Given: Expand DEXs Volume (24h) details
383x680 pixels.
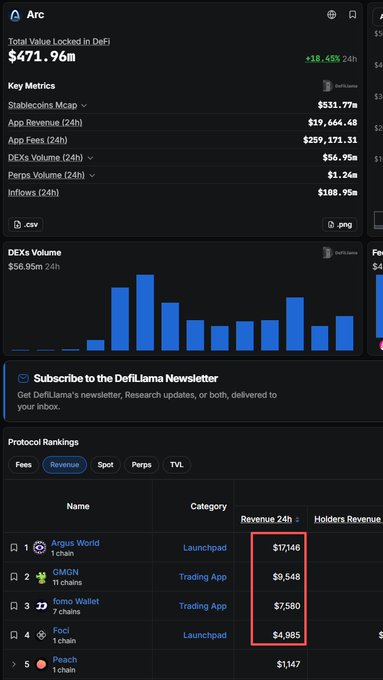Looking at the screenshot, I should [90, 158].
